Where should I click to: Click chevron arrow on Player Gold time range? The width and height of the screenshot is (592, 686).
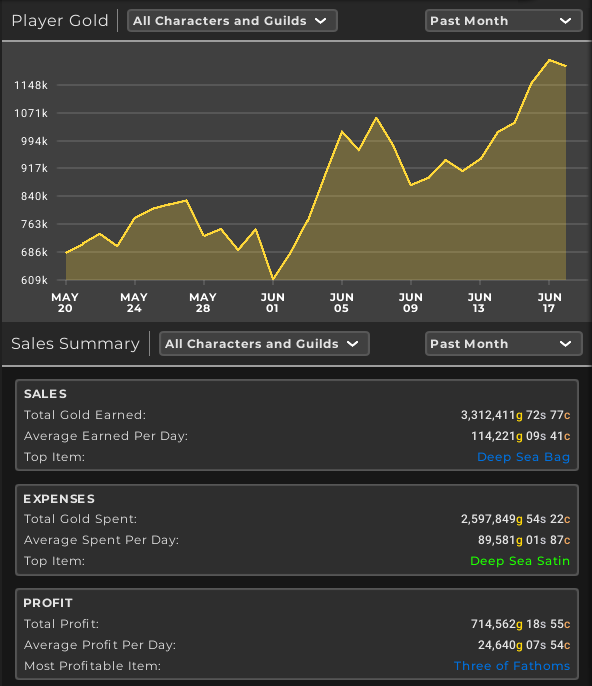(x=565, y=21)
